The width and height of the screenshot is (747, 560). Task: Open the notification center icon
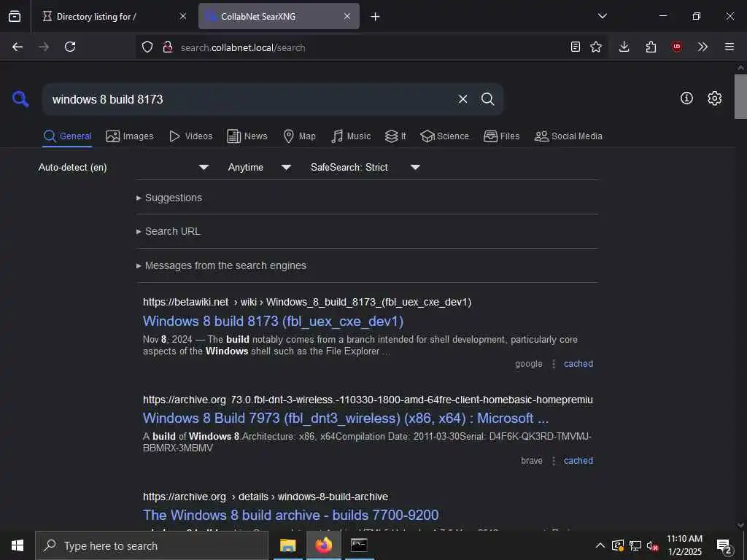pos(724,546)
